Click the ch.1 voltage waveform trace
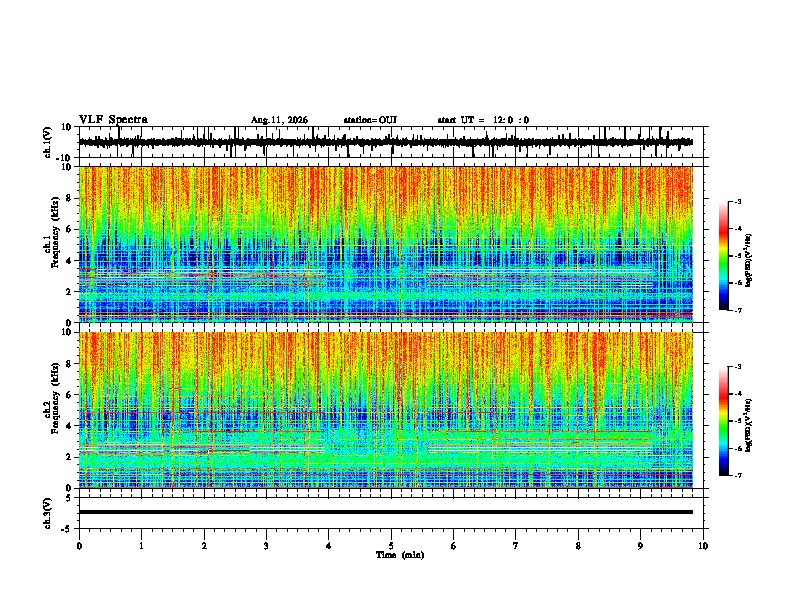This screenshot has height=612, width=792. tap(385, 142)
